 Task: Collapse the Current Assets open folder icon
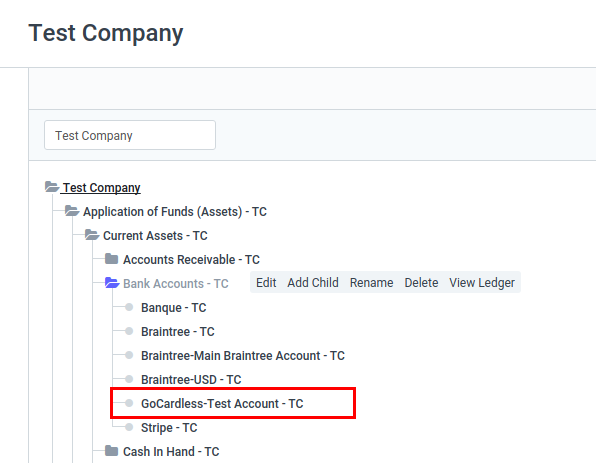coord(92,235)
